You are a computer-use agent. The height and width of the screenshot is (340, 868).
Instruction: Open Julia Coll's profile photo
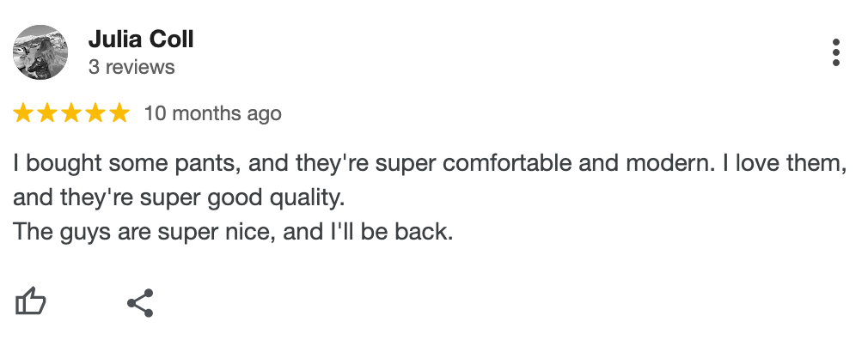click(40, 52)
